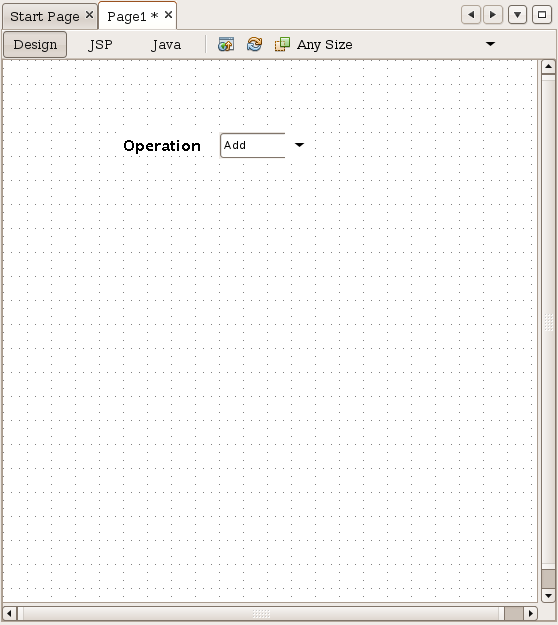The height and width of the screenshot is (625, 558).
Task: Open the Any Size dropdown
Action: 490,44
